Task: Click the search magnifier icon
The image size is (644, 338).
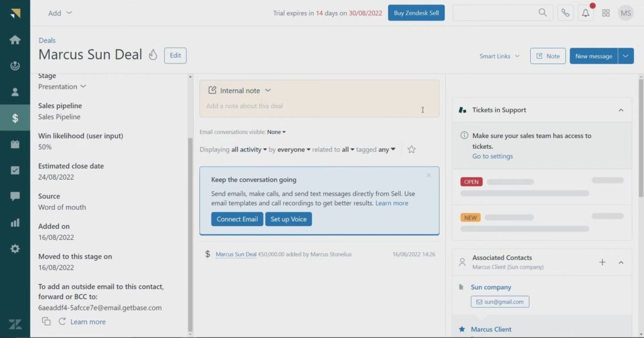Action: (x=543, y=13)
